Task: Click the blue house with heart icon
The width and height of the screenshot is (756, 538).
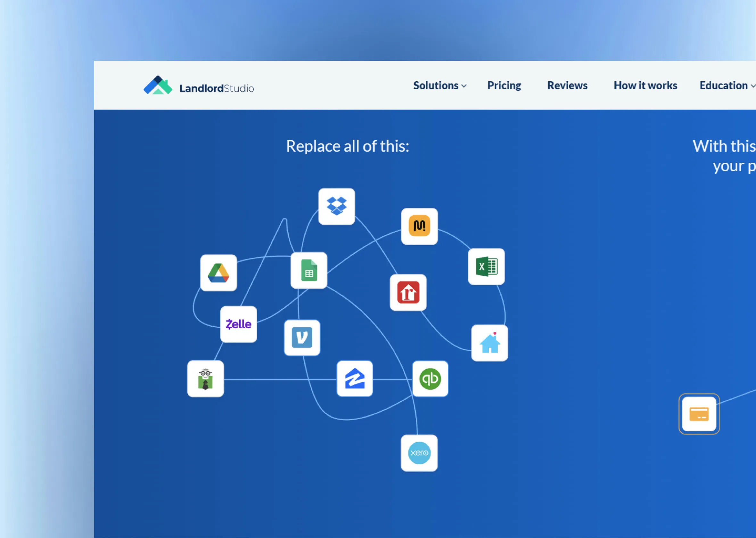Action: [490, 343]
